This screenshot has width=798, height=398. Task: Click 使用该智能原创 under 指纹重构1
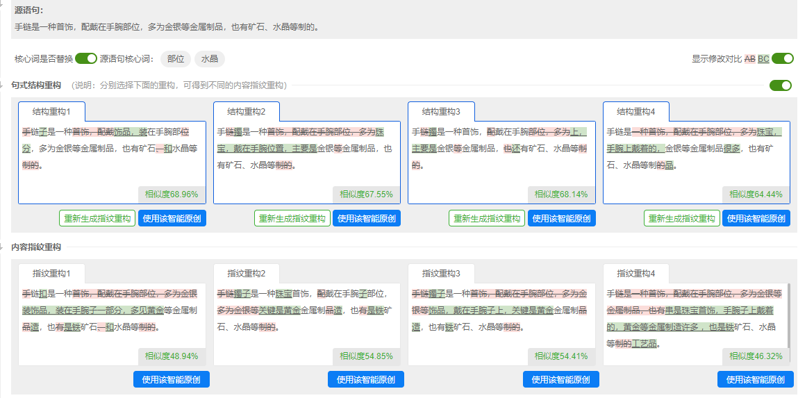point(172,379)
